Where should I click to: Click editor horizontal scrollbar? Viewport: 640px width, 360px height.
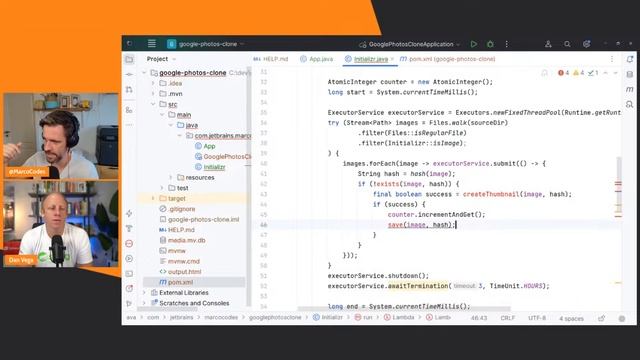404,309
